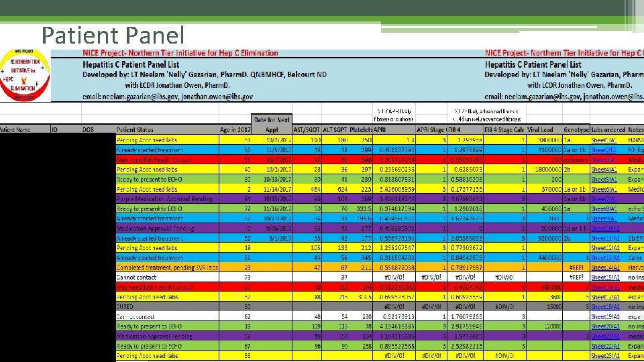Select the Genotype column header
The width and height of the screenshot is (644, 362).
coord(576,129)
